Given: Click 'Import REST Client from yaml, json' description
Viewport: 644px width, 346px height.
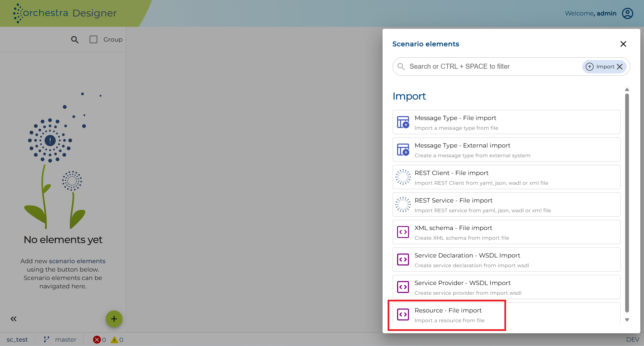Looking at the screenshot, I should (x=481, y=183).
